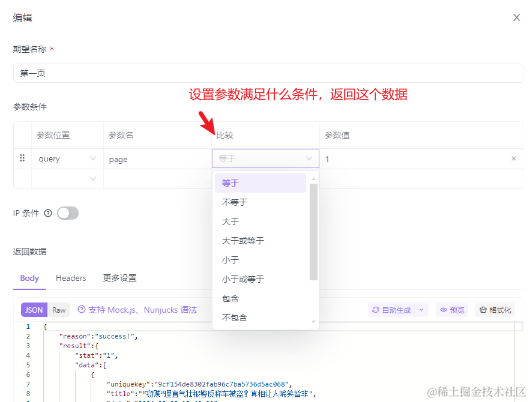The image size is (530, 402).
Task: Click the 格式化 format button
Action: pyautogui.click(x=495, y=310)
